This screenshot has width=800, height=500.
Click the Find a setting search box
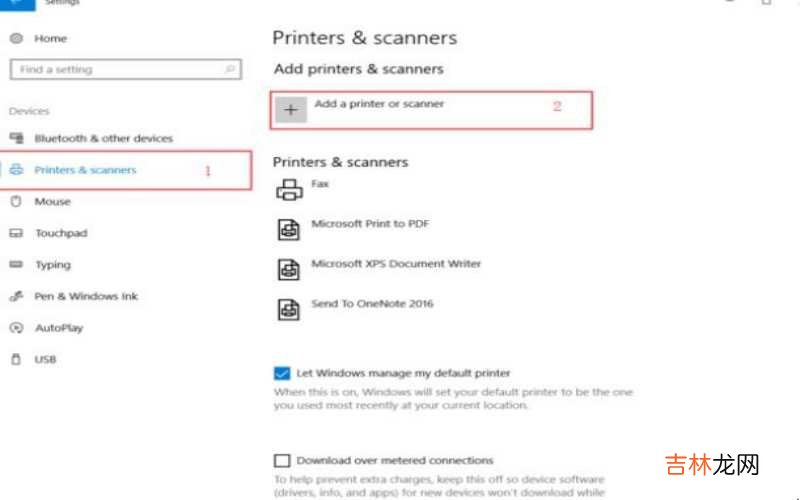pos(115,70)
